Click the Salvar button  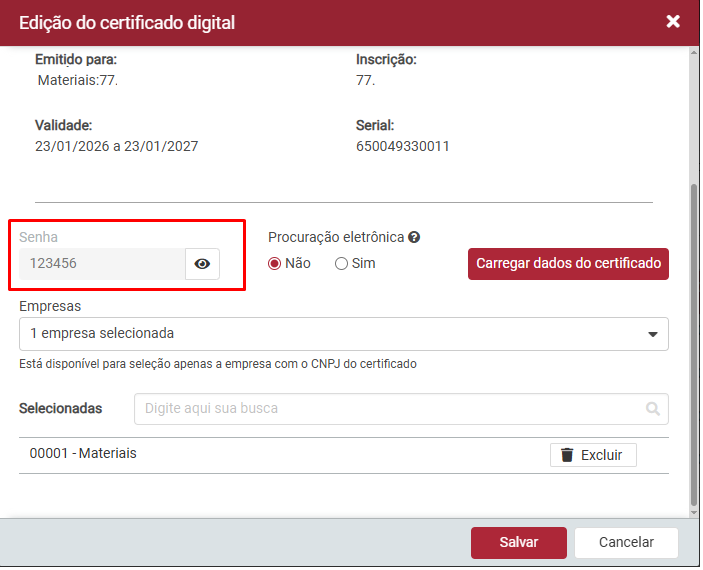tap(519, 543)
